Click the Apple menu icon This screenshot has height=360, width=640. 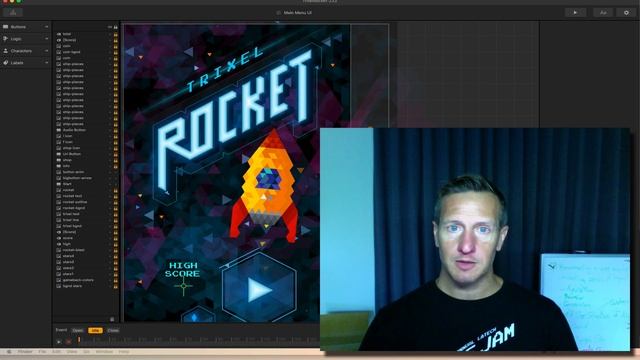coord(9,351)
